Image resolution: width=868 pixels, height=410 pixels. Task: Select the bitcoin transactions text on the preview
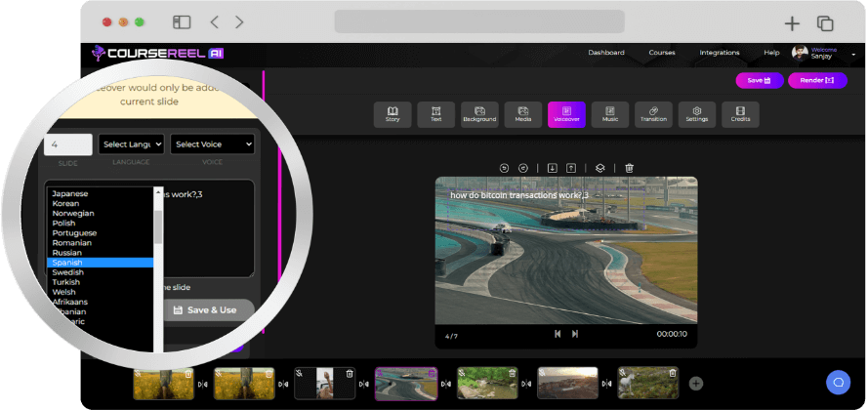tap(519, 195)
